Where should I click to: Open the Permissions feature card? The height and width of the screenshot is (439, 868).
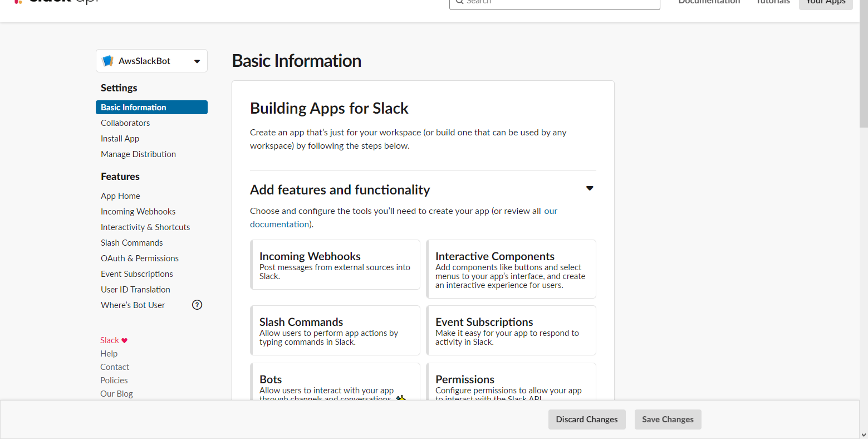pos(511,382)
